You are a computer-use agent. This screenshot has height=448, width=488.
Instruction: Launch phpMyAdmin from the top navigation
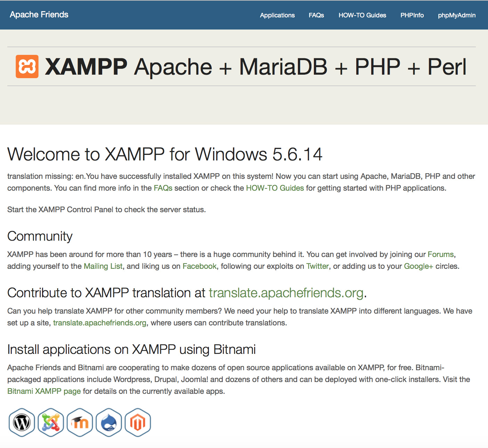click(456, 15)
